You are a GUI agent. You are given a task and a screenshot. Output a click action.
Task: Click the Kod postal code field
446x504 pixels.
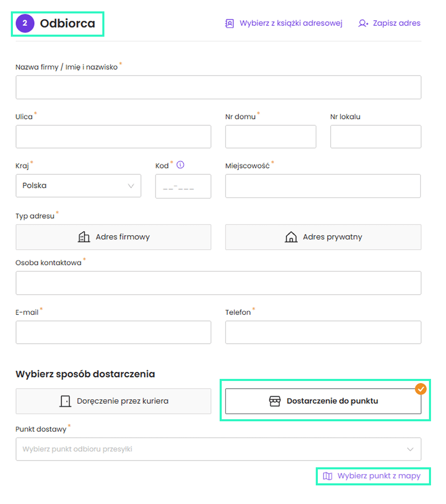click(x=183, y=186)
